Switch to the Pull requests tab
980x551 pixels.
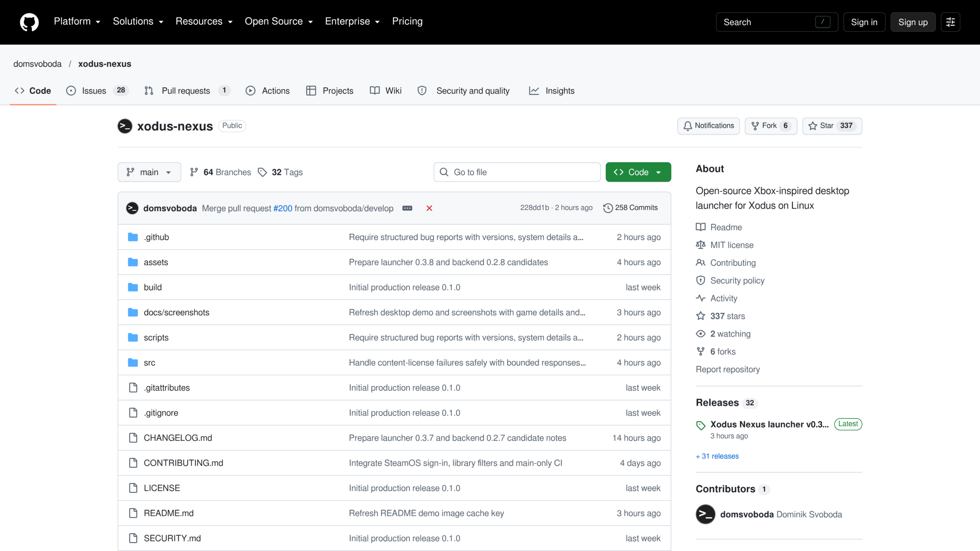pos(187,91)
